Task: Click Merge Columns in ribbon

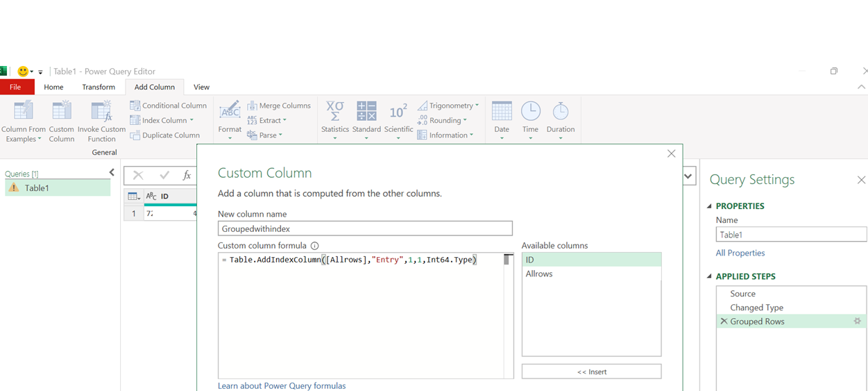Action: coord(279,106)
